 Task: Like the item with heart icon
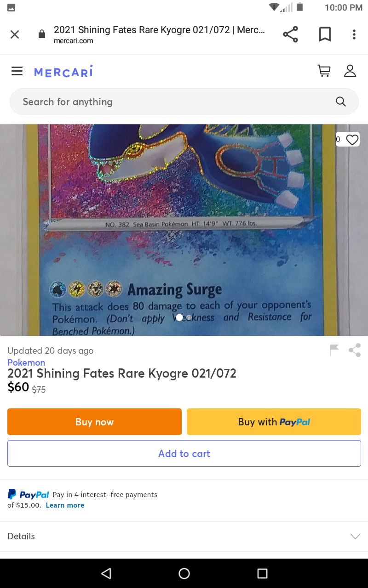(x=352, y=140)
